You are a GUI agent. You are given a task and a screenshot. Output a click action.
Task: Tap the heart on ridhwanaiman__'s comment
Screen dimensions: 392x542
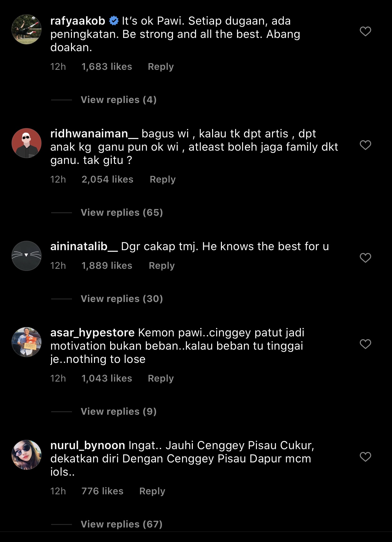pos(365,145)
